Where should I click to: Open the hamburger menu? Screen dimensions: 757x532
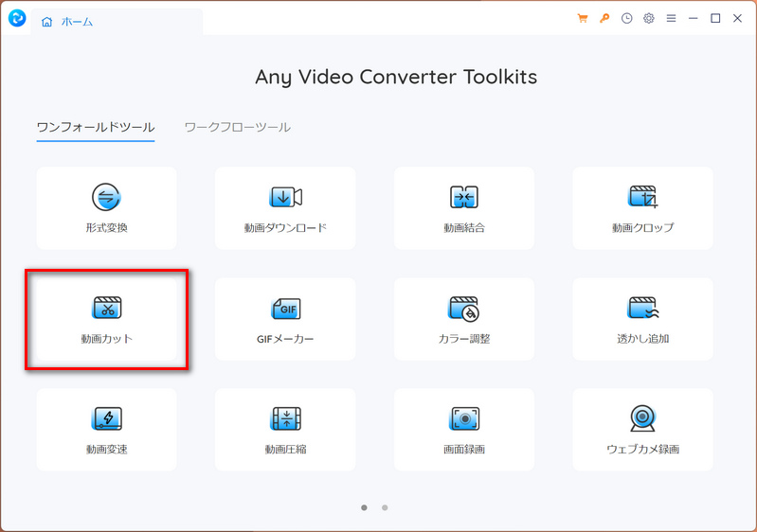(x=671, y=18)
